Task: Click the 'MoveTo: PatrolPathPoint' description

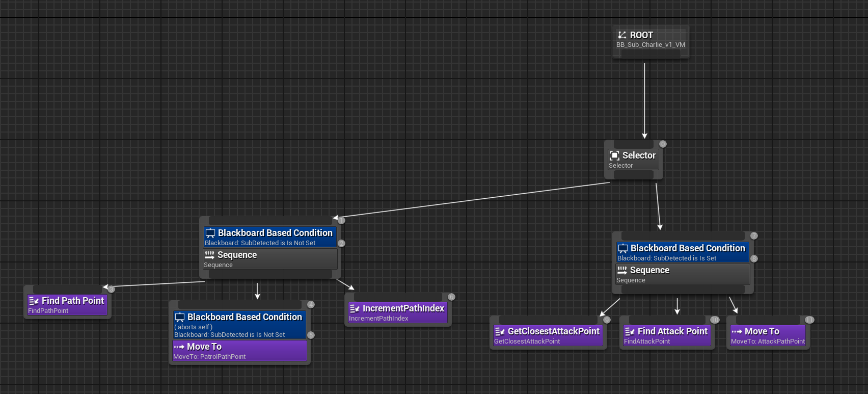Action: tap(209, 357)
